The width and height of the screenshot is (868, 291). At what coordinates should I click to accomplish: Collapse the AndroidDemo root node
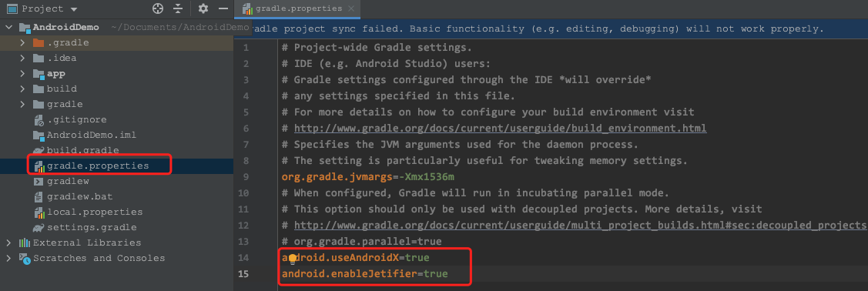(x=9, y=27)
